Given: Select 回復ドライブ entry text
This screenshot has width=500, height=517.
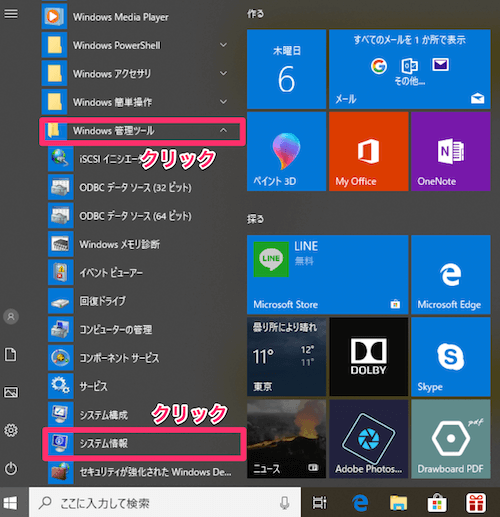Looking at the screenshot, I should click(103, 301).
